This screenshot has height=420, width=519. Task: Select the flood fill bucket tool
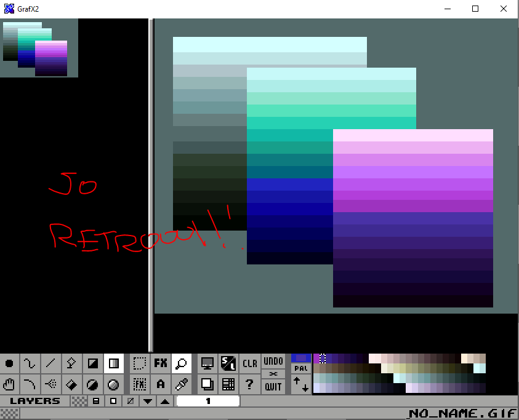tap(71, 384)
